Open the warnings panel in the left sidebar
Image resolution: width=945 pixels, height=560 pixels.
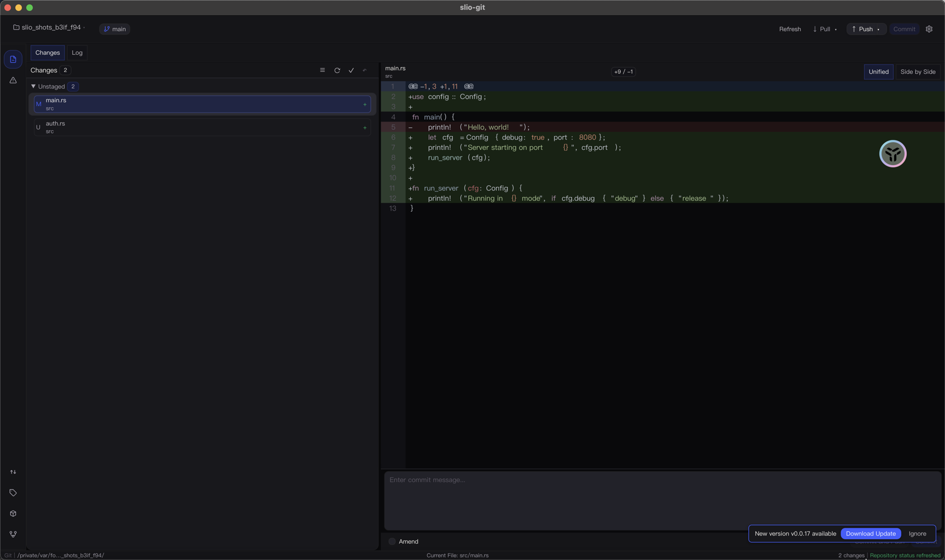pos(13,80)
